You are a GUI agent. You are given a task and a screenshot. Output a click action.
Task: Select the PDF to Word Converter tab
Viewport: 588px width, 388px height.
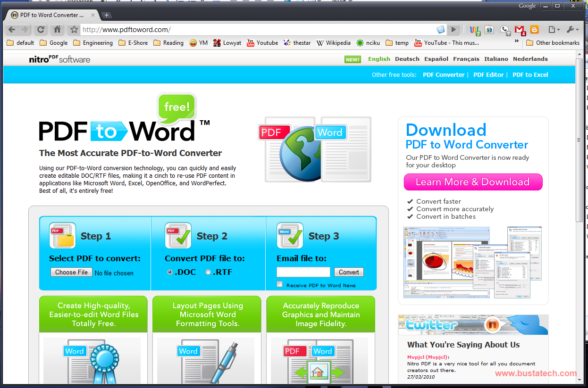(51, 15)
